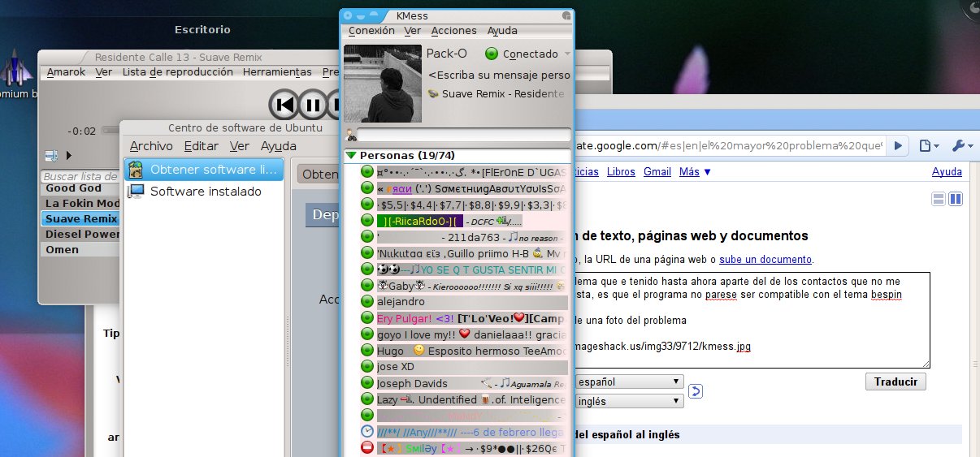Select Diesel Power in Amarok playlist

[x=79, y=234]
